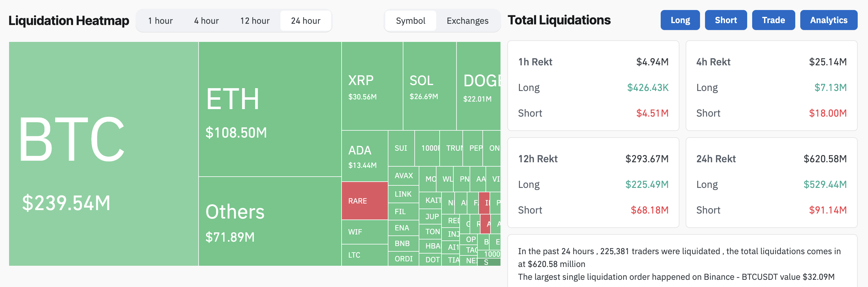This screenshot has height=287, width=868.
Task: Switch heatmap to Symbol view
Action: point(410,21)
